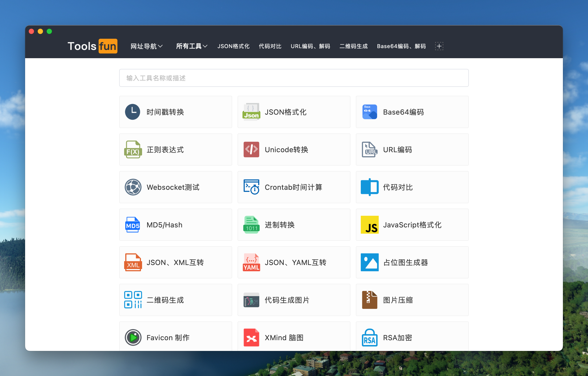Screen dimensions: 588x376
Task: Open the Websocket测试 globe icon
Action: (x=133, y=187)
